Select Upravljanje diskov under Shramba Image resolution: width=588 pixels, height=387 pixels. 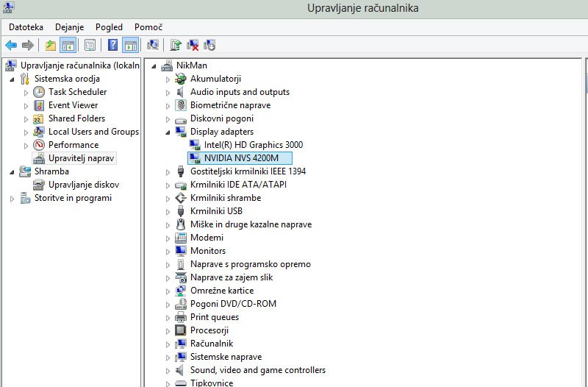click(83, 185)
